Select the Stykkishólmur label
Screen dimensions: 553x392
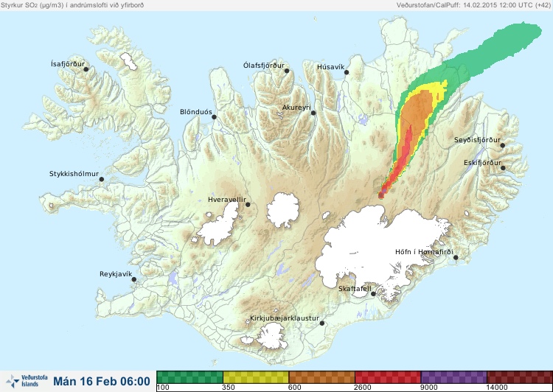[x=74, y=174]
